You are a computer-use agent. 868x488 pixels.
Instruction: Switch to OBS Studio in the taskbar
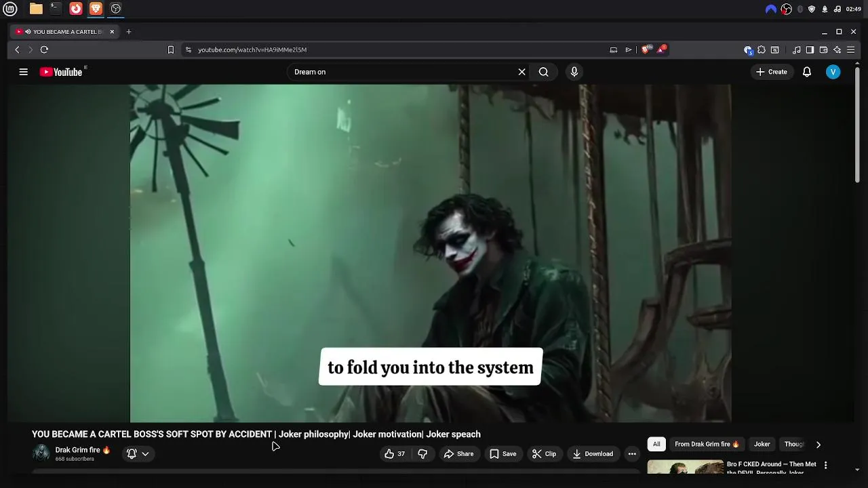(116, 9)
